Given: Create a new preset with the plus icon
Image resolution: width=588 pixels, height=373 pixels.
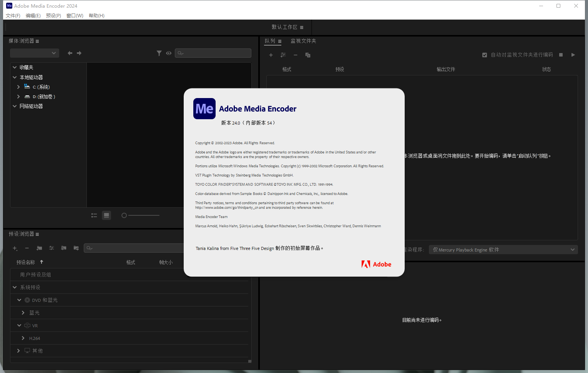Looking at the screenshot, I should click(15, 248).
